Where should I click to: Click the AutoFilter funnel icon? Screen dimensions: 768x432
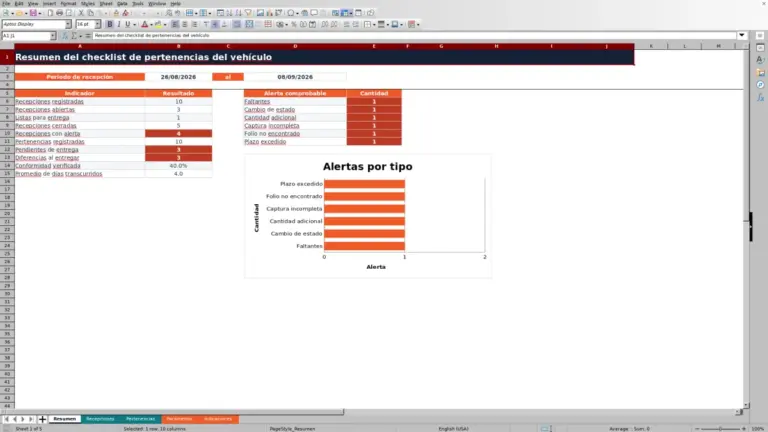[x=248, y=13]
